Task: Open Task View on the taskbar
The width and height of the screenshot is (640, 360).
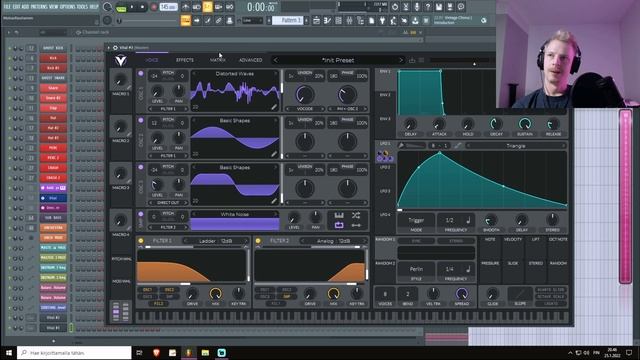Action: (x=139, y=353)
